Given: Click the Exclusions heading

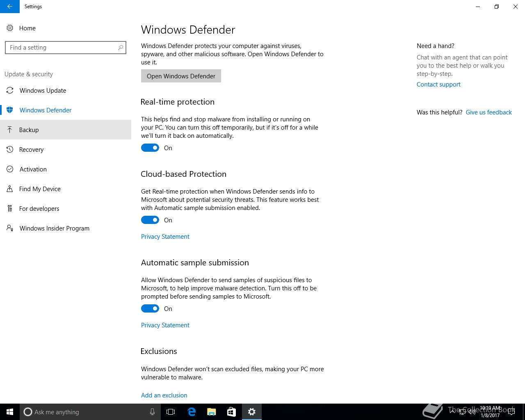Looking at the screenshot, I should click(159, 351).
